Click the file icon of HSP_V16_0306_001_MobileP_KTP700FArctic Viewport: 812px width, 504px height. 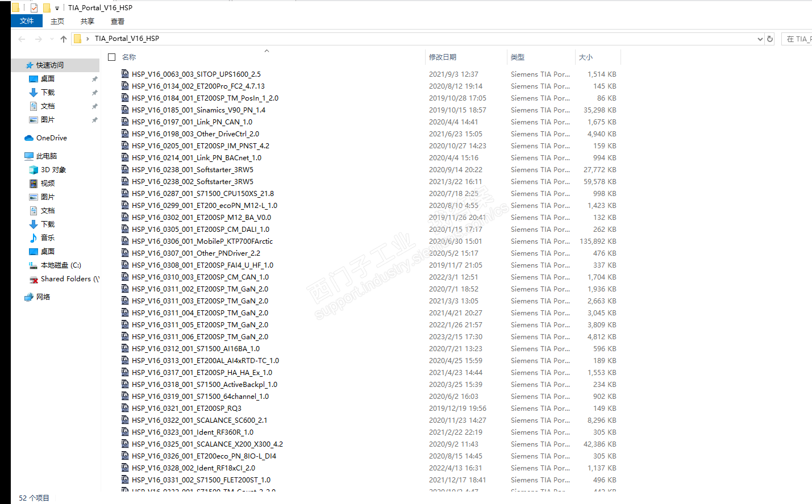pyautogui.click(x=125, y=241)
